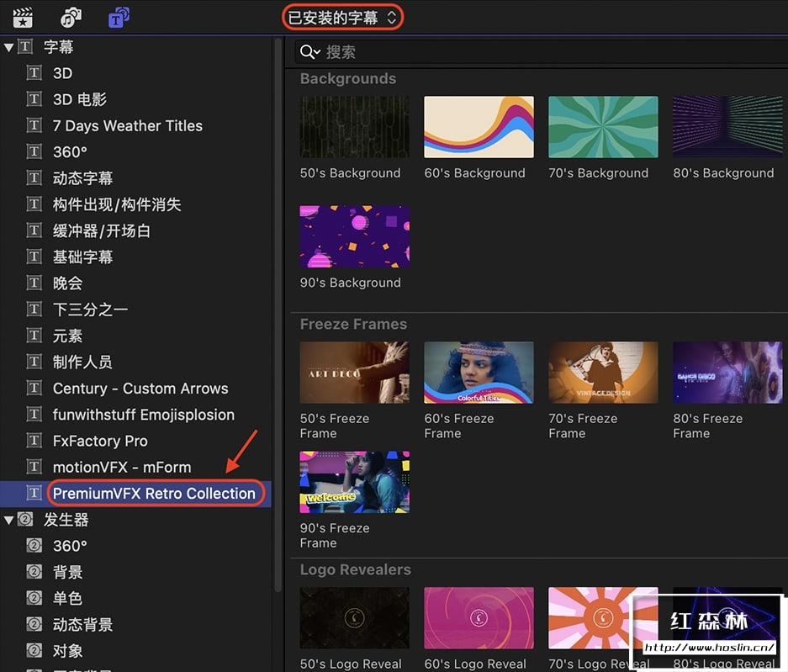Click the Logo Revealers section header

355,569
